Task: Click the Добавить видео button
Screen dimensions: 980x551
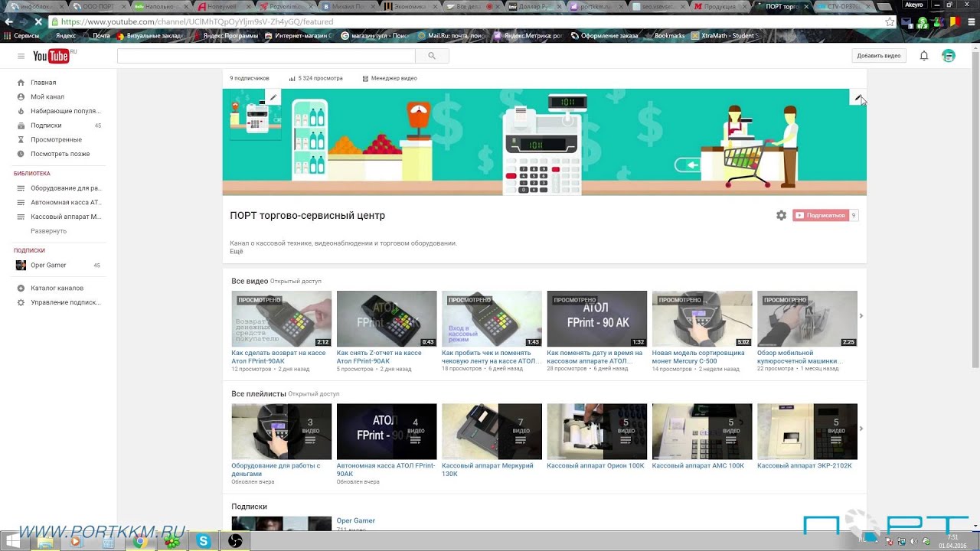Action: [878, 56]
